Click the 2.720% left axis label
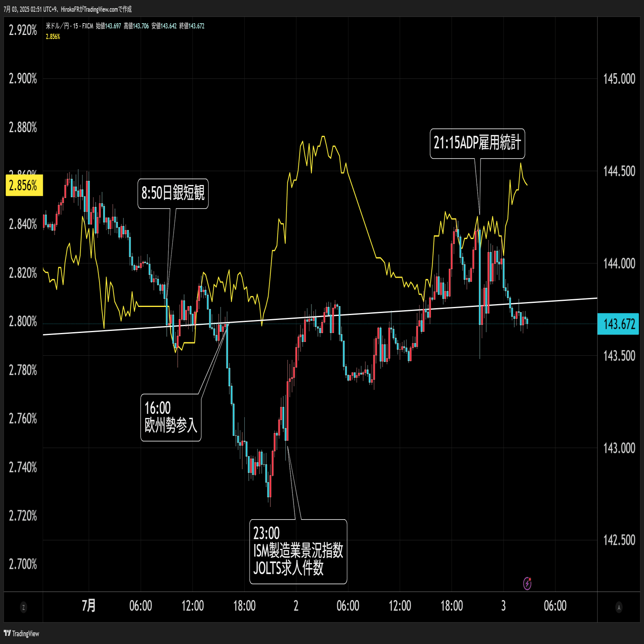644x644 pixels. (x=23, y=516)
